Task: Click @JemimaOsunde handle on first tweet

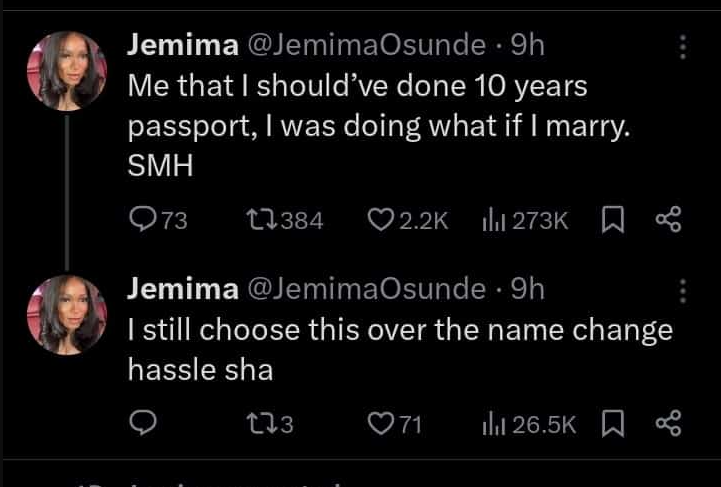Action: [x=364, y=46]
